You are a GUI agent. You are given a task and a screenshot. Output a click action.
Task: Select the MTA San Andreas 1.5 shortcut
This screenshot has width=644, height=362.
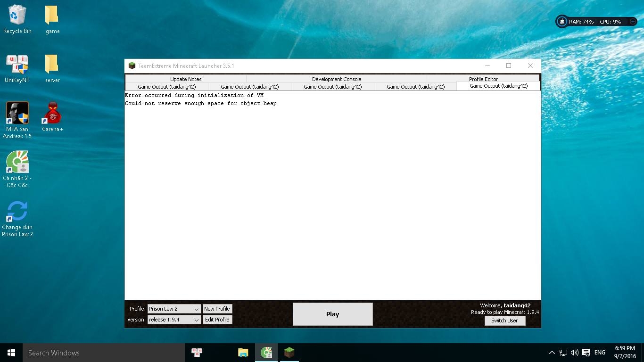(17, 121)
